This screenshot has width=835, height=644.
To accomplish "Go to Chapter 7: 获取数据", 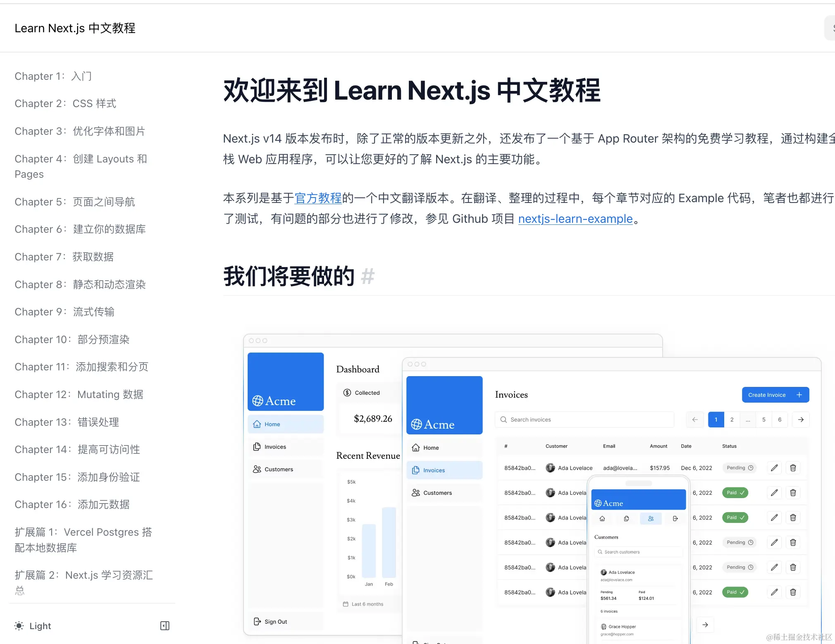I will tap(64, 257).
